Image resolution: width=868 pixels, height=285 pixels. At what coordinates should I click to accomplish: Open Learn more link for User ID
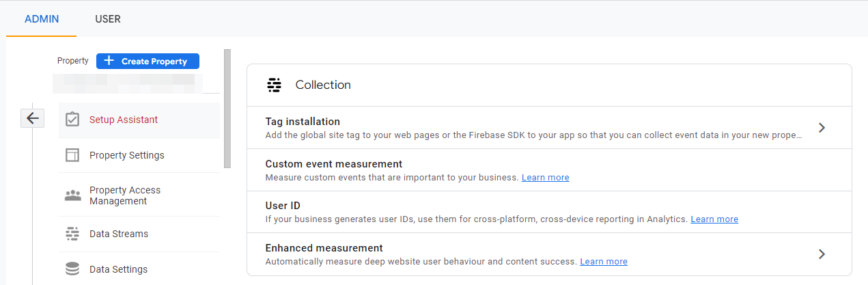[x=714, y=219]
